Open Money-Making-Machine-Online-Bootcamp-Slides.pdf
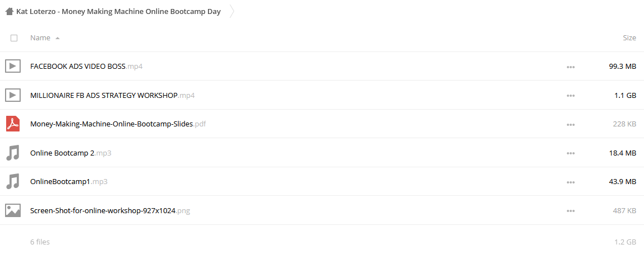 coord(118,124)
